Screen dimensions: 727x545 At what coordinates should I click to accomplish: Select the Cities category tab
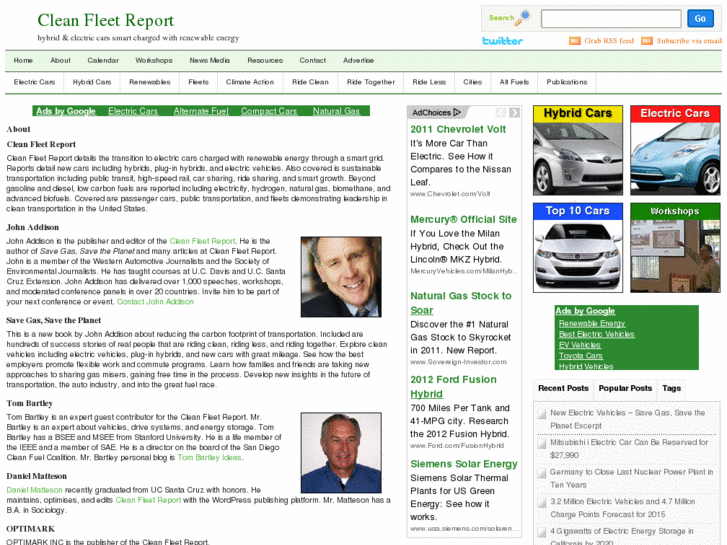point(472,82)
